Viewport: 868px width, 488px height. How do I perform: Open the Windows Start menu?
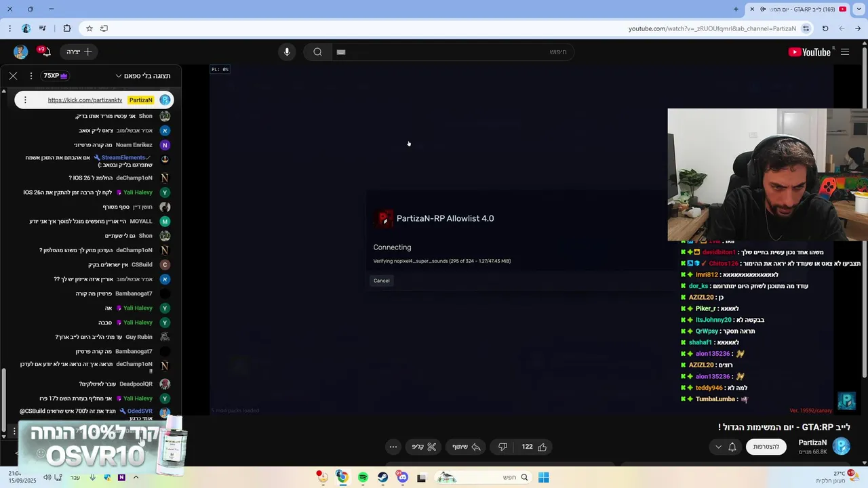click(x=543, y=477)
